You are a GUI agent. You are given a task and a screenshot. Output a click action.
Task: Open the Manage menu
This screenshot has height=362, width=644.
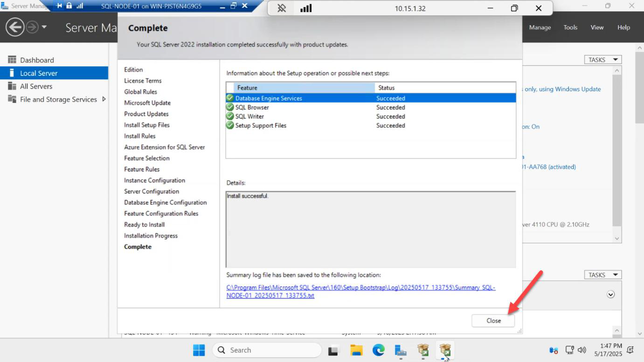tap(540, 27)
